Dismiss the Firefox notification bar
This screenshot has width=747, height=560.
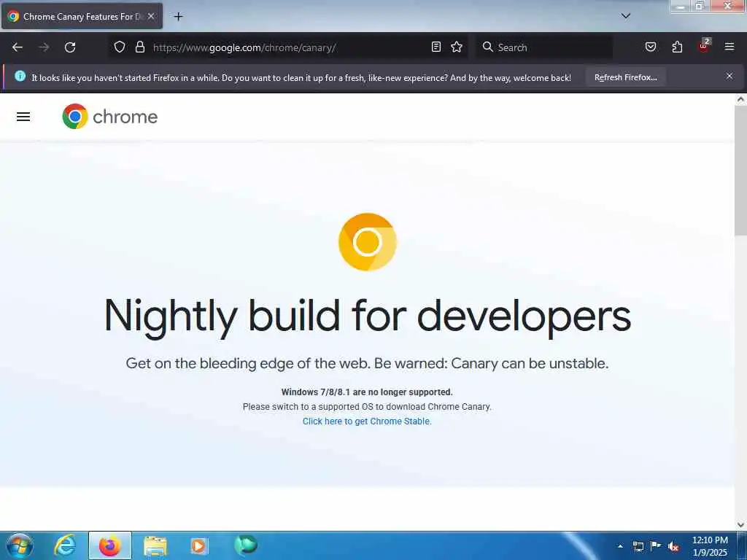tap(729, 76)
